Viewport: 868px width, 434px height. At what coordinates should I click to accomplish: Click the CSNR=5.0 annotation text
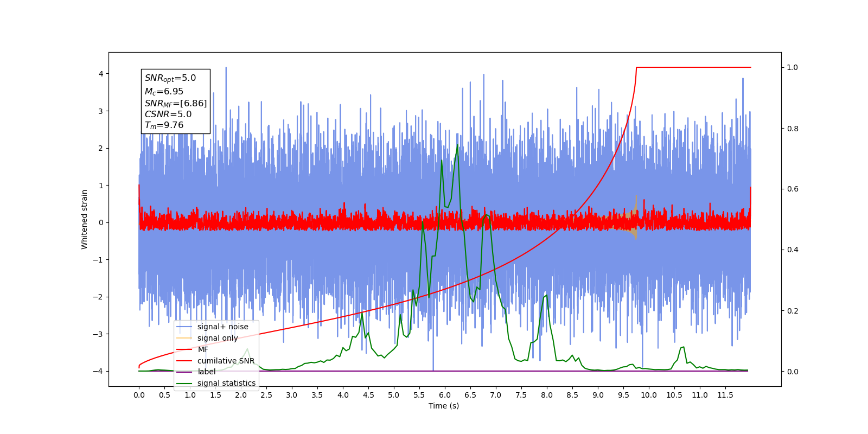pos(168,114)
